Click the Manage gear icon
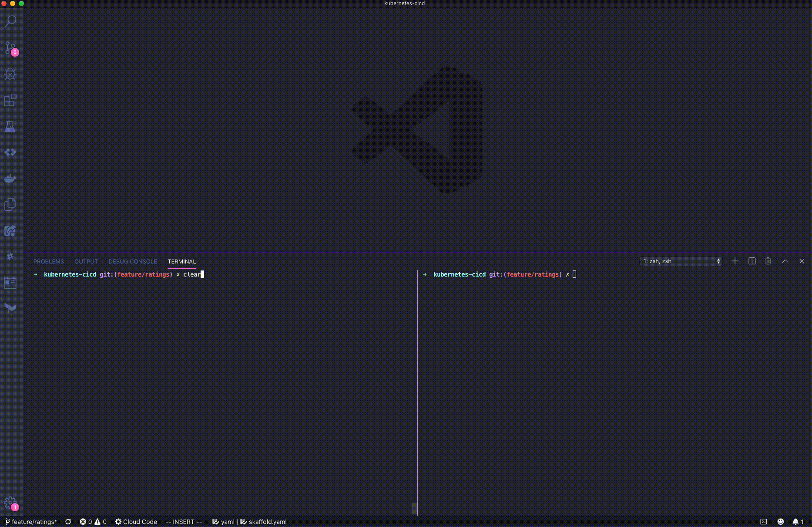812x527 pixels. click(10, 503)
